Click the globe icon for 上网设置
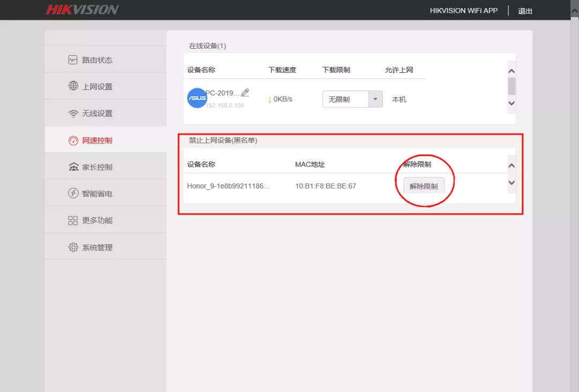 click(73, 86)
